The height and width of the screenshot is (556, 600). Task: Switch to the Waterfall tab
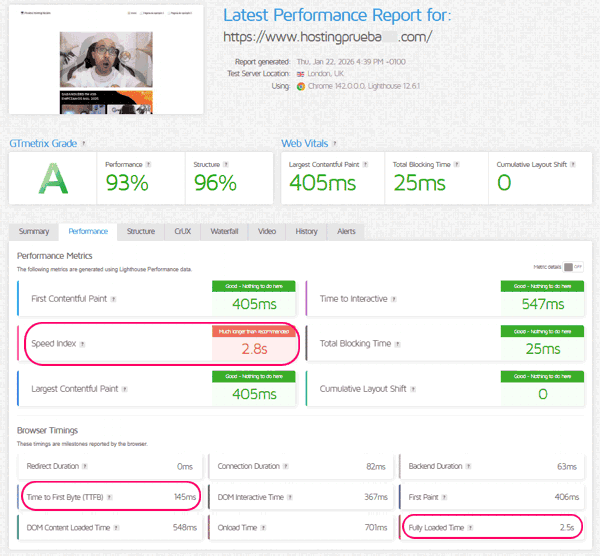coord(224,231)
